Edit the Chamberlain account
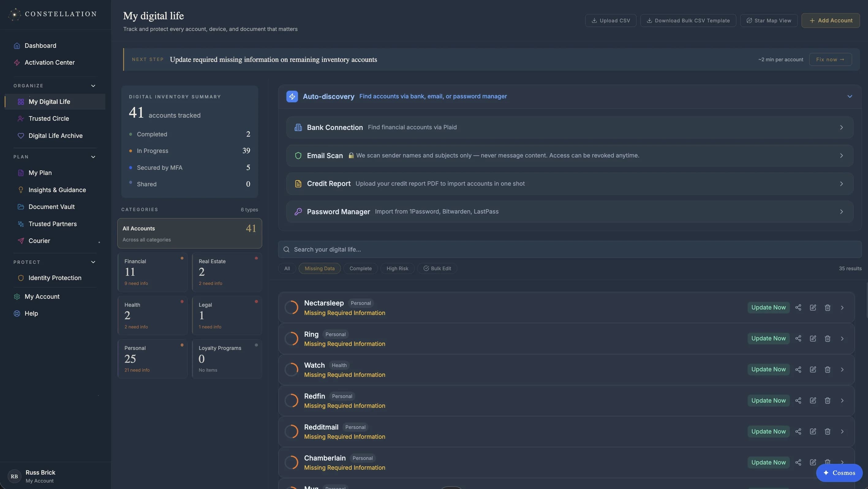The image size is (868, 489). coord(813,462)
